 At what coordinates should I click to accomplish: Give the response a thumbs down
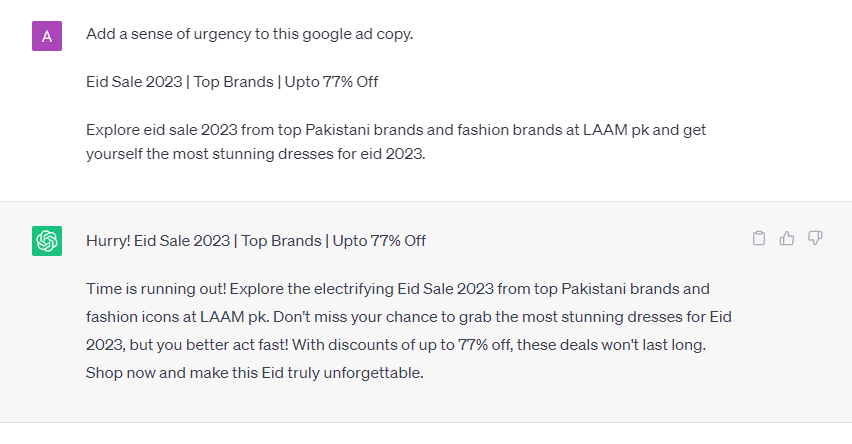click(815, 238)
